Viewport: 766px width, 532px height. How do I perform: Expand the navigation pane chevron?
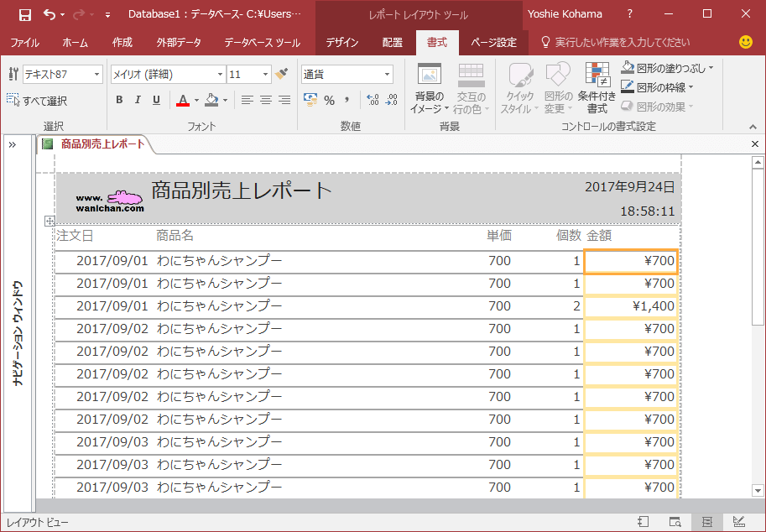(13, 144)
